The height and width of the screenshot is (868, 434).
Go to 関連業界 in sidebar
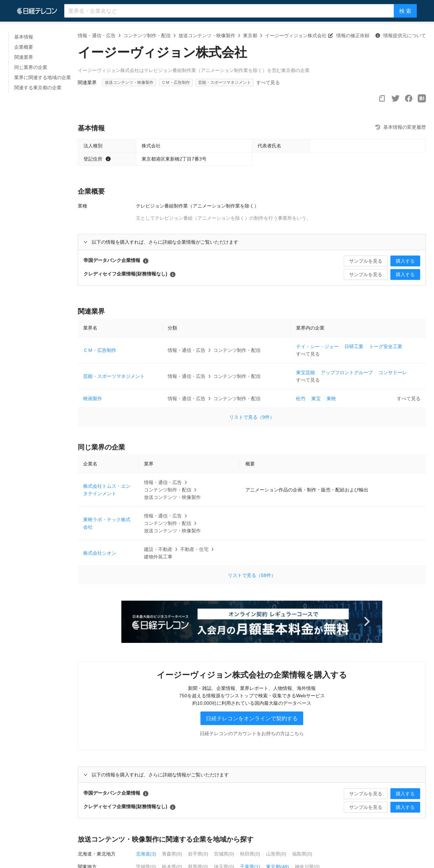point(24,57)
